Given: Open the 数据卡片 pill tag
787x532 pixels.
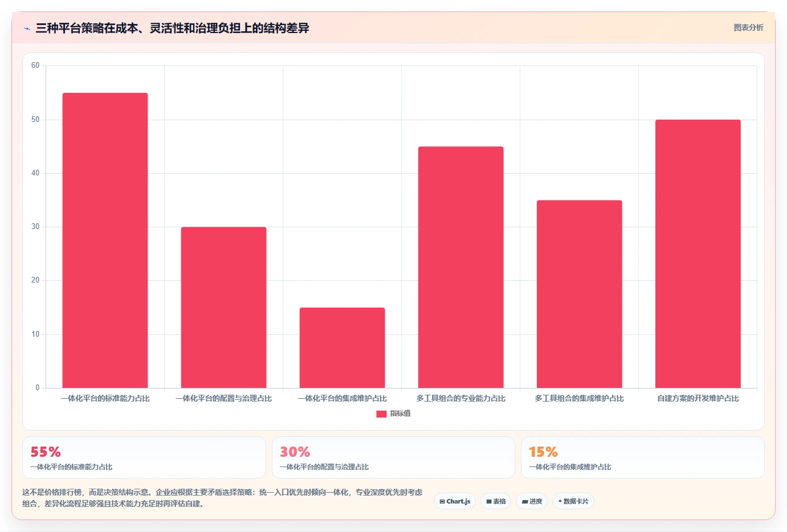Looking at the screenshot, I should [x=573, y=501].
